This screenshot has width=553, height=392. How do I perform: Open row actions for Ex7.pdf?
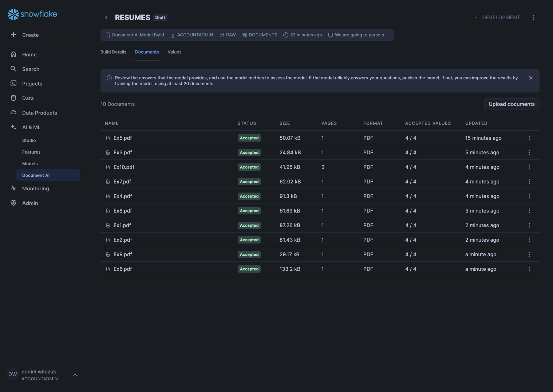click(529, 182)
